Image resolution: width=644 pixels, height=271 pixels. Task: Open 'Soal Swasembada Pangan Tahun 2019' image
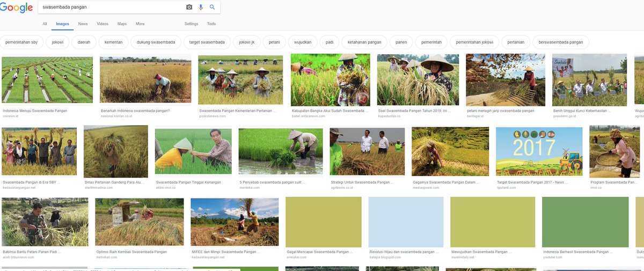418,79
